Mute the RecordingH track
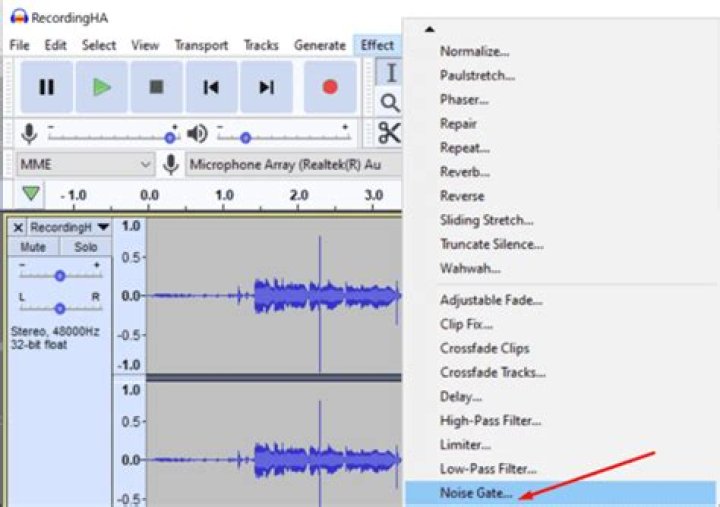 coord(33,247)
